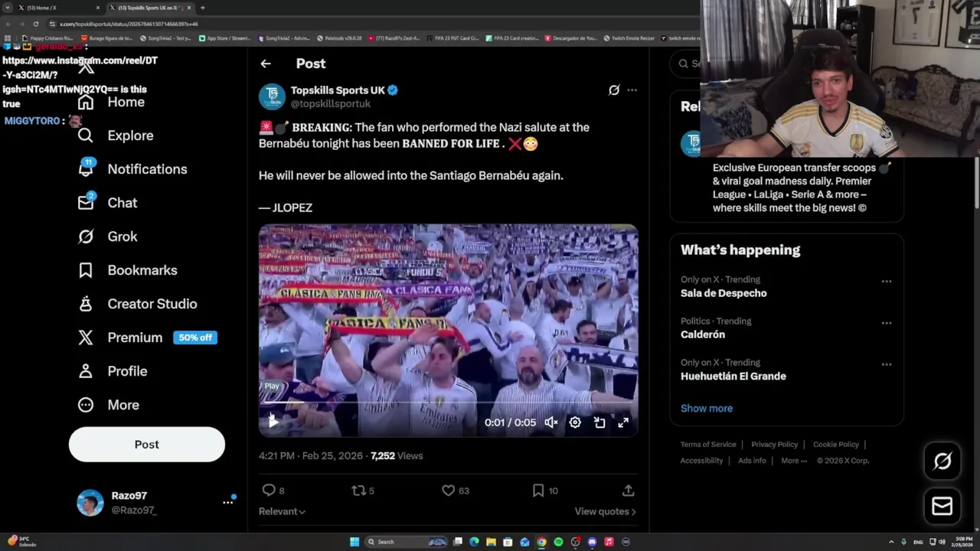Open the Sala de Despecho trend

[724, 293]
